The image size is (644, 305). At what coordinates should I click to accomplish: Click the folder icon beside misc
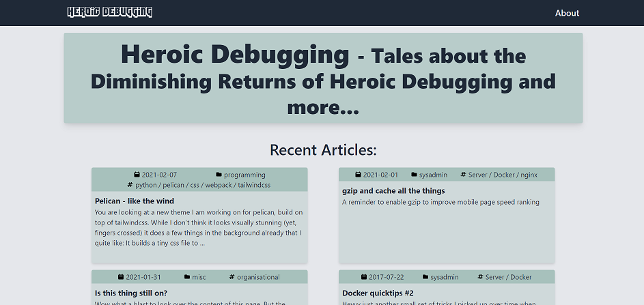187,277
